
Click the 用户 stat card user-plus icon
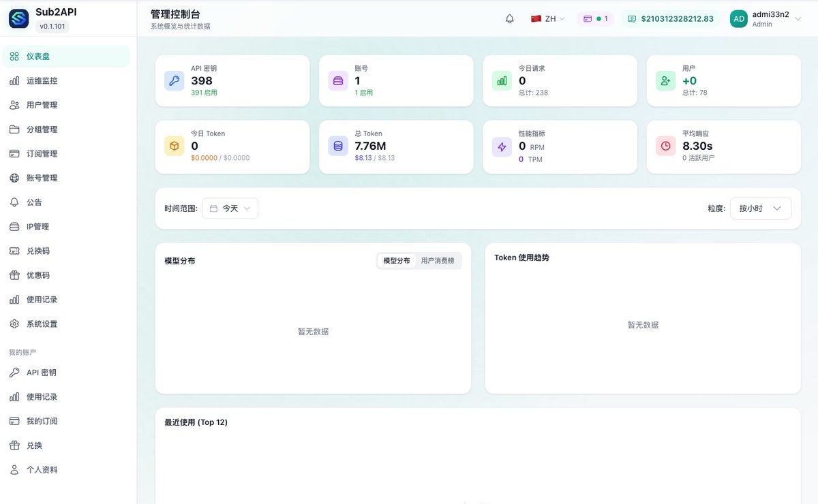pyautogui.click(x=666, y=80)
